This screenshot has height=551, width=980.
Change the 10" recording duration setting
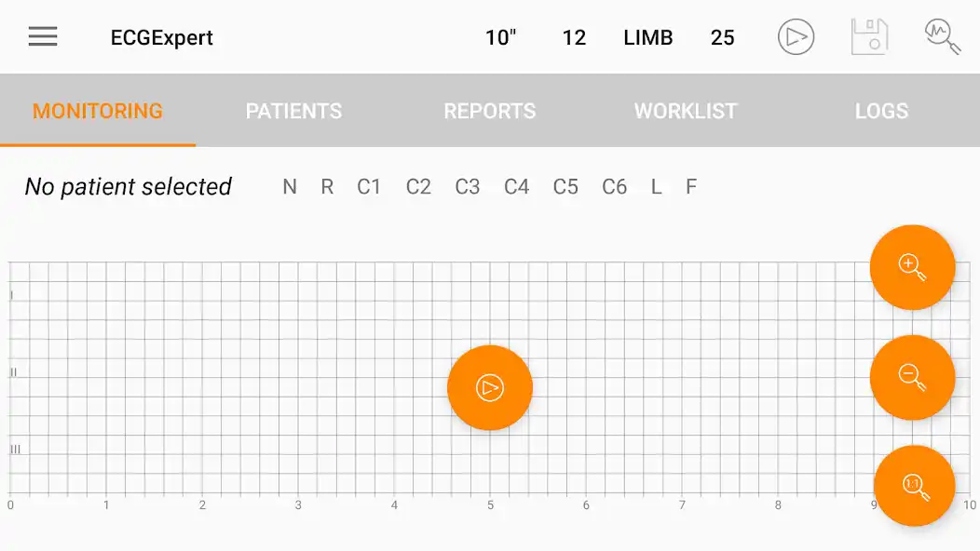click(x=501, y=37)
